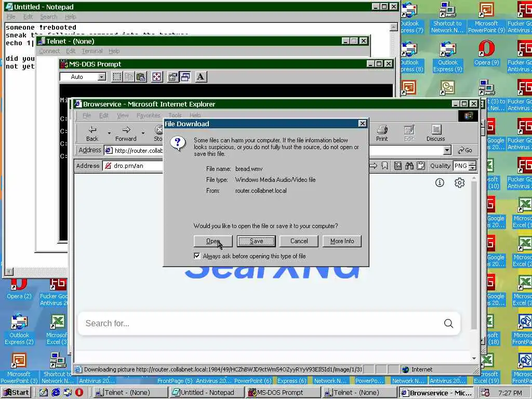This screenshot has height=399, width=532.
Task: Click the 'bread.wmv' file name text
Action: click(x=249, y=169)
